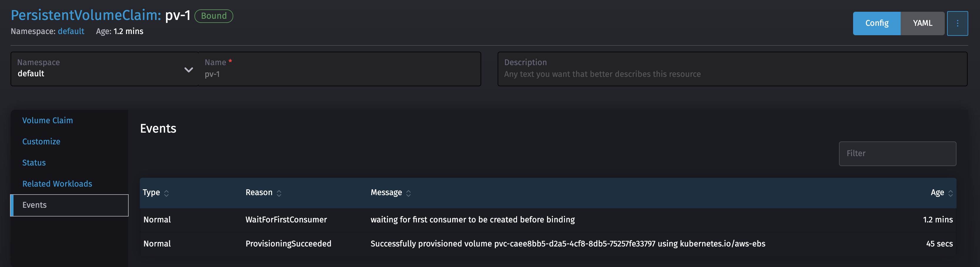Image resolution: width=980 pixels, height=267 pixels.
Task: View the Status section
Action: coord(34,163)
